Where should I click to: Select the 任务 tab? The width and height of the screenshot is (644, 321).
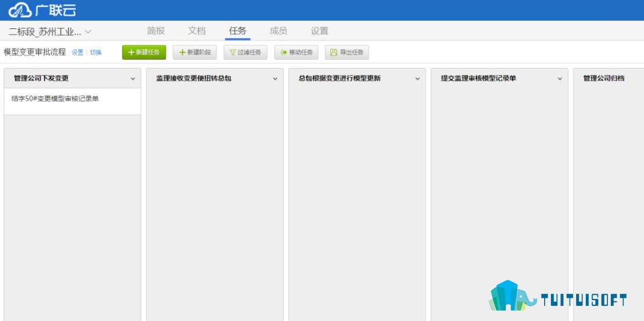pos(237,31)
